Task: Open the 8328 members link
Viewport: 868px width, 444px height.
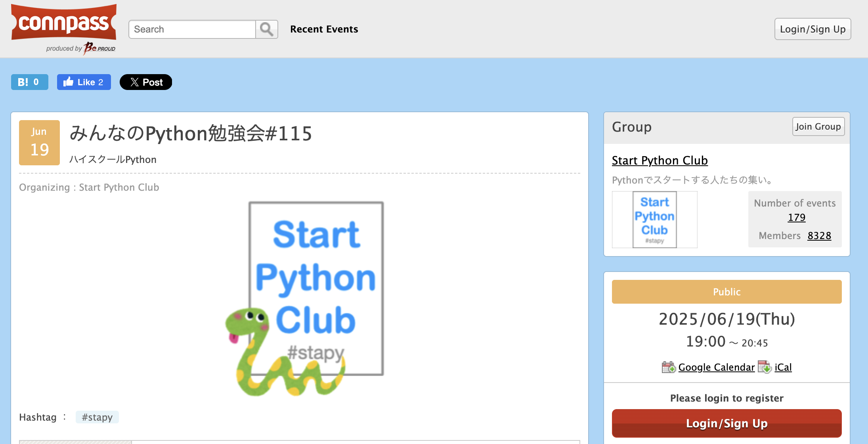Action: 819,235
